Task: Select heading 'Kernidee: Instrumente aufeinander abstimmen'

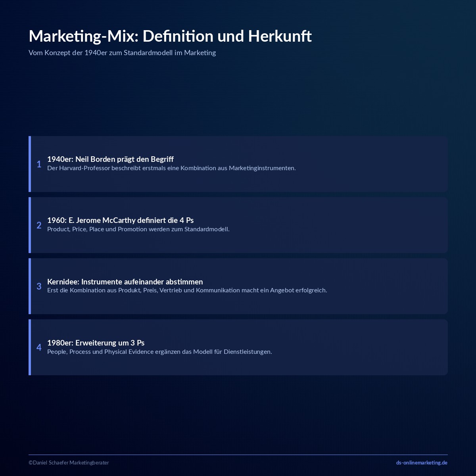Action: point(125,282)
